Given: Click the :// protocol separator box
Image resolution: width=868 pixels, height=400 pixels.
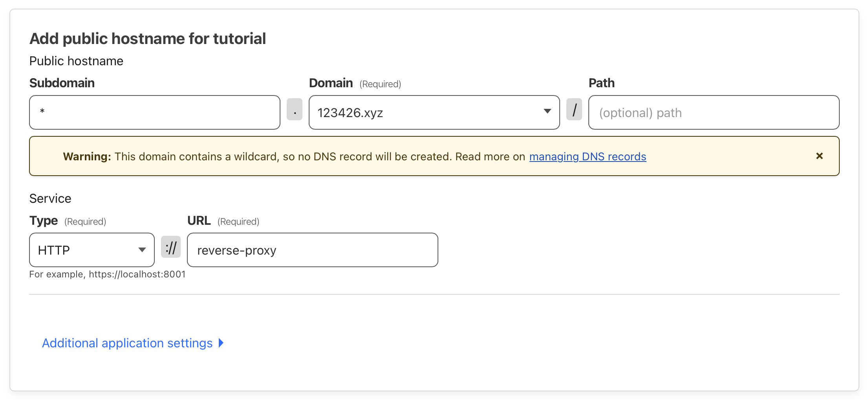Looking at the screenshot, I should (171, 247).
